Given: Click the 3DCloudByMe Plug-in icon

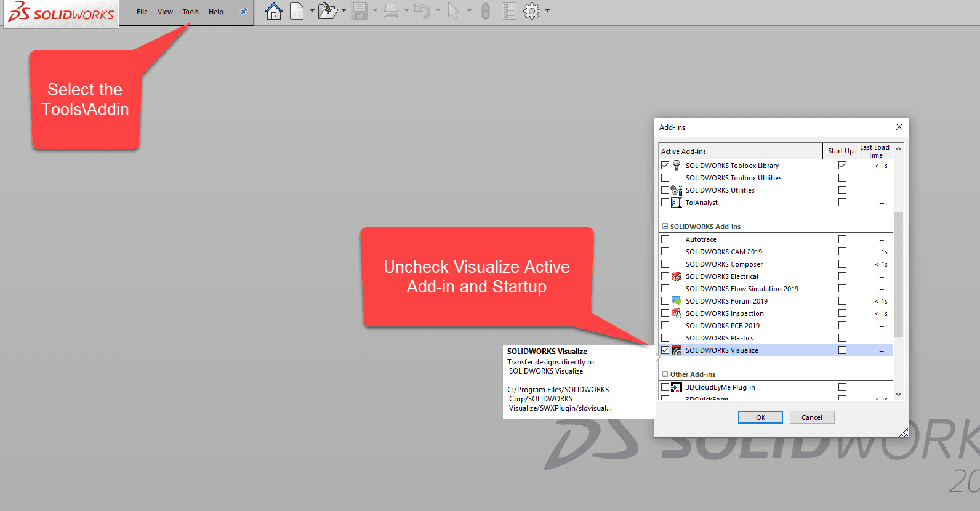Looking at the screenshot, I should [677, 387].
